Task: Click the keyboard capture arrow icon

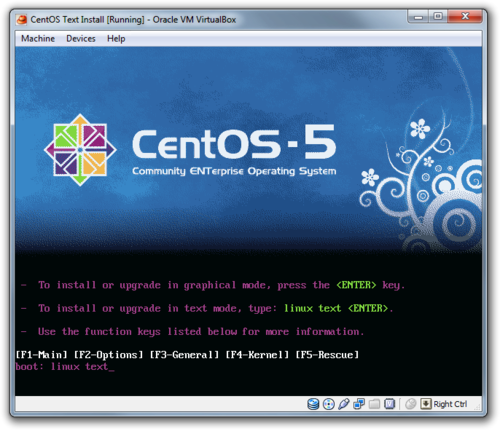Action: coord(426,404)
